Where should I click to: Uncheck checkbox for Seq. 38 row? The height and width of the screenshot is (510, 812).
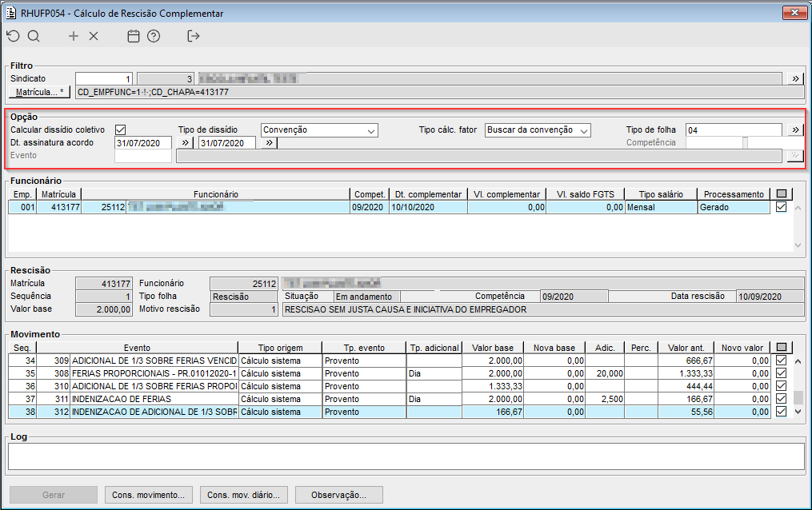pyautogui.click(x=782, y=412)
